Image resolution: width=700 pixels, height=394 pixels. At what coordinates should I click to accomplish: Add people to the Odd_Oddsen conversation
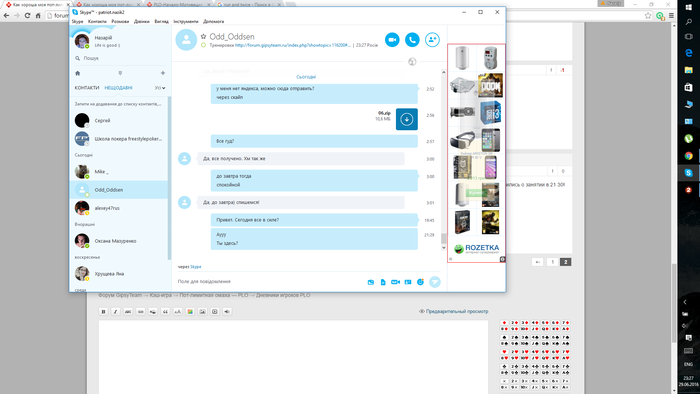(x=432, y=40)
